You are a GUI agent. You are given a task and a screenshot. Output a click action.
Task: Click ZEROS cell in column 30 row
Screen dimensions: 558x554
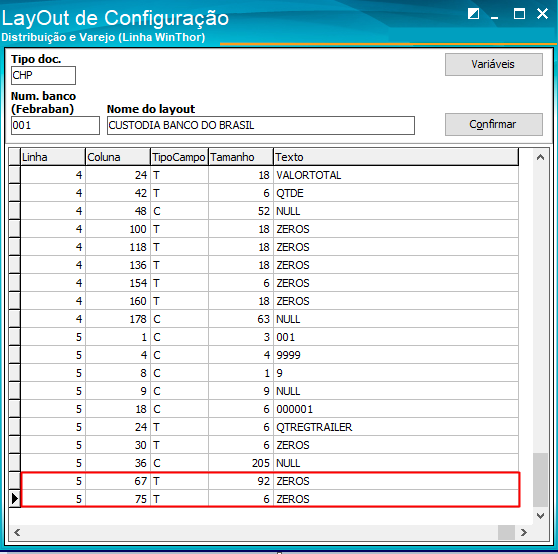[x=396, y=445]
